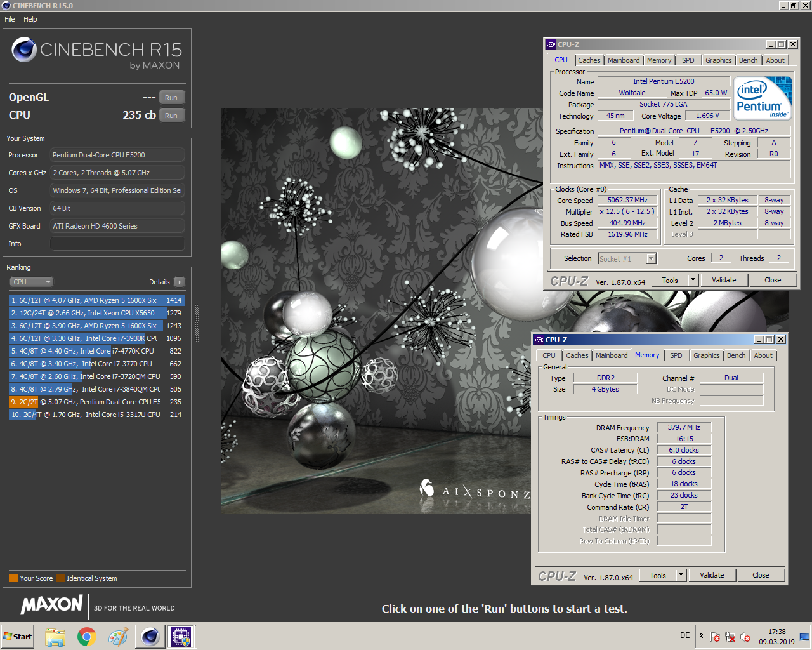Click the Show Desktop button on the taskbar
The image size is (812, 650).
804,637
